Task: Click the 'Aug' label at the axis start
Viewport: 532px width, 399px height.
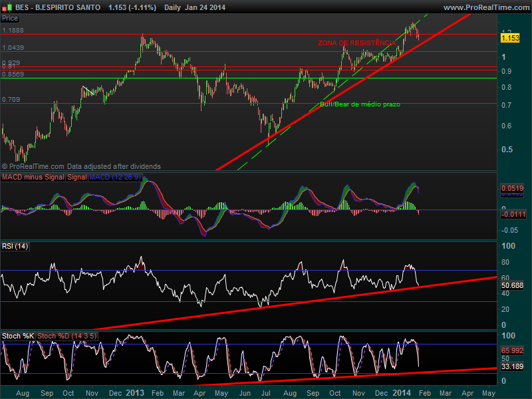Action: click(23, 393)
